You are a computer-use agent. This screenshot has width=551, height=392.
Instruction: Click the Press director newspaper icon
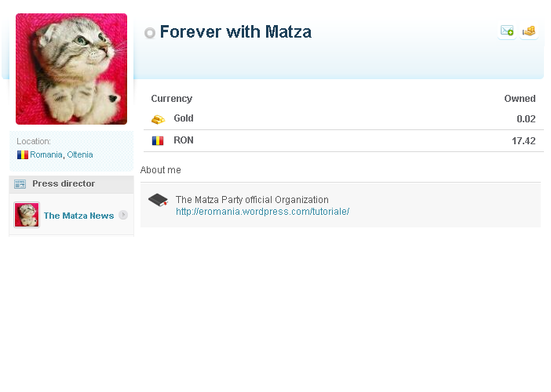pos(20,184)
